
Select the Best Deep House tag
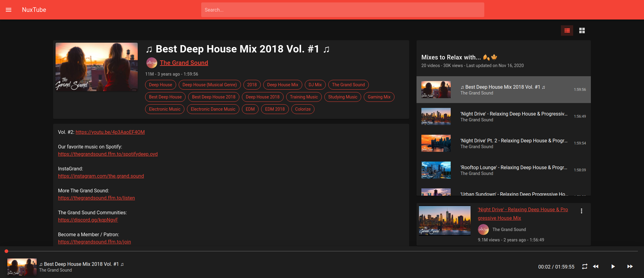[165, 97]
